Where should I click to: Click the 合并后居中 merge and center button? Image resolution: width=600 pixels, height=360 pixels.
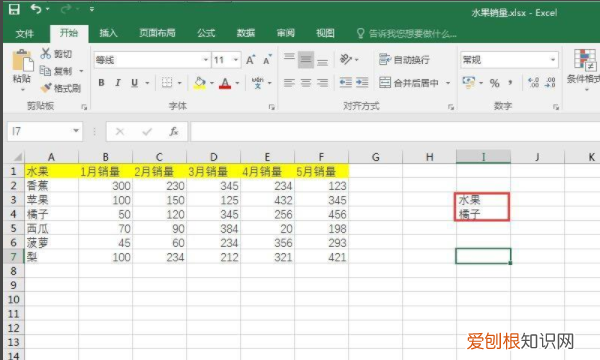point(409,83)
